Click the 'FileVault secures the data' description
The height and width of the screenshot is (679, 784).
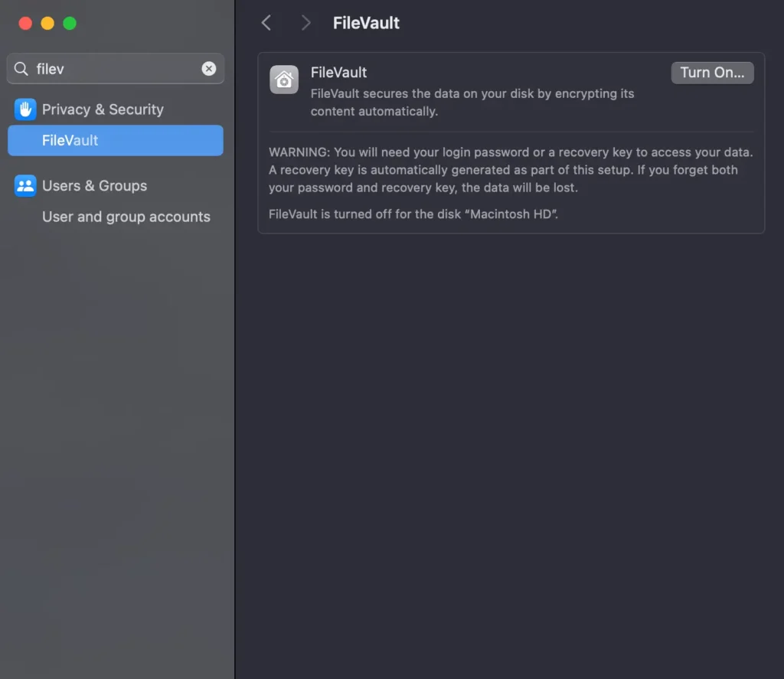click(x=472, y=103)
